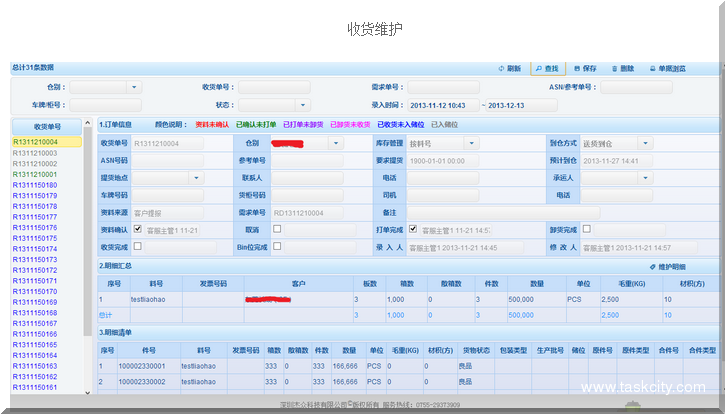725x414 pixels.
Task: Open the 仓别 filter dropdown
Action: tap(134, 87)
